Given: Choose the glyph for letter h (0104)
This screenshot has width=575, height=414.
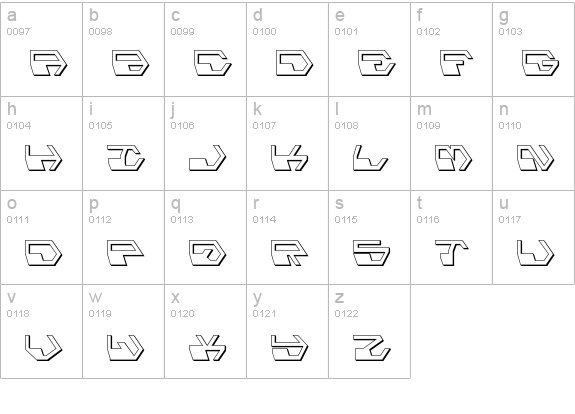Looking at the screenshot, I should tap(41, 143).
